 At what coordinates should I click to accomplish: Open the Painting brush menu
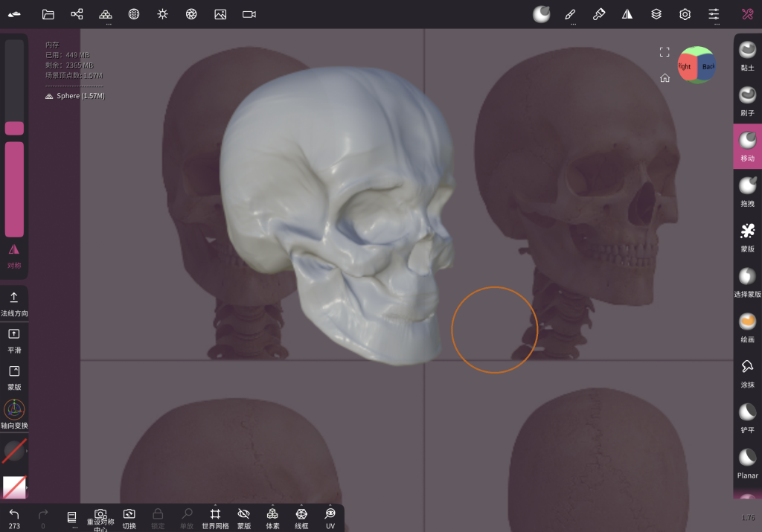pyautogui.click(x=599, y=14)
